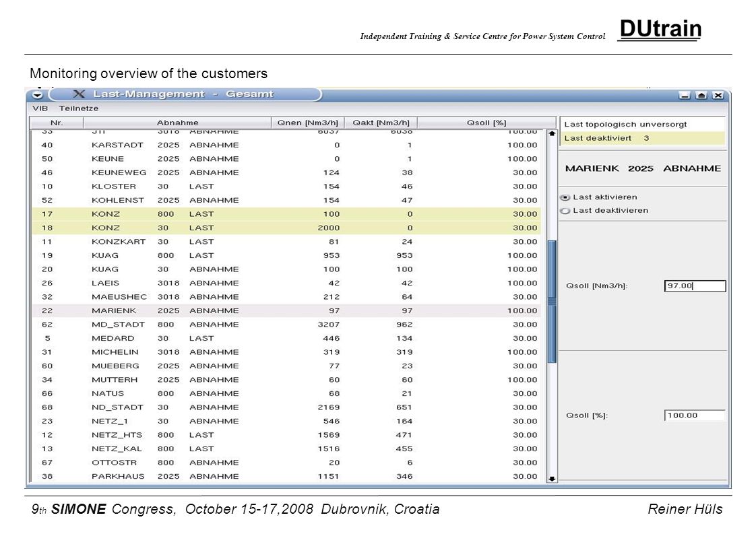Select the MEDARD row
Image resolution: width=756 pixels, height=534 pixels.
point(286,338)
